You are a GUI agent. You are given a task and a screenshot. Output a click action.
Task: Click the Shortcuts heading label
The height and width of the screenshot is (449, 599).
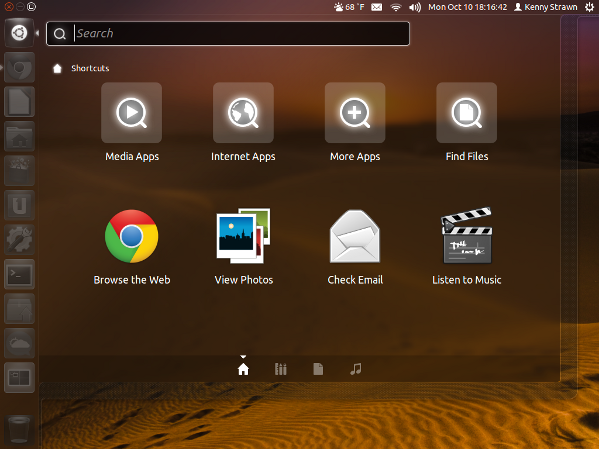point(90,68)
